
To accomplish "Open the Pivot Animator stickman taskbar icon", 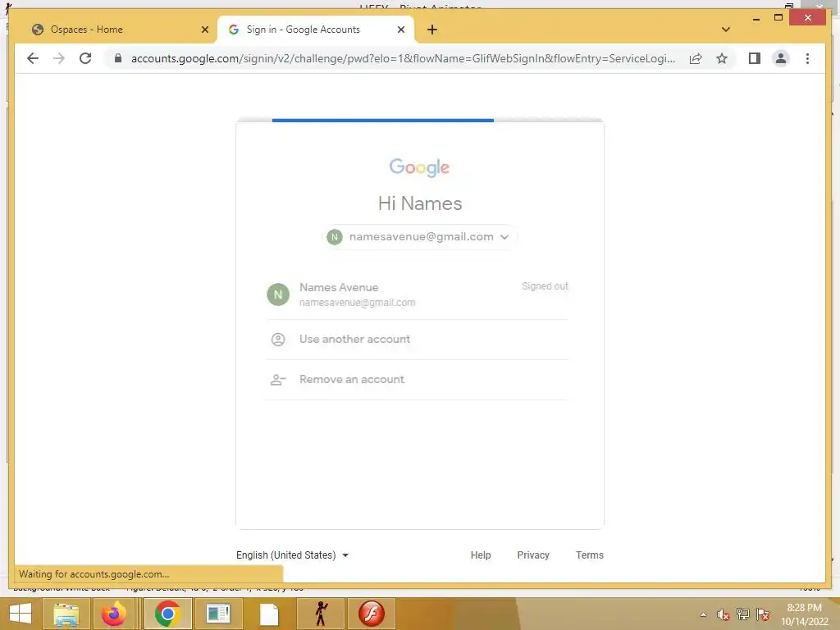I will pyautogui.click(x=321, y=614).
